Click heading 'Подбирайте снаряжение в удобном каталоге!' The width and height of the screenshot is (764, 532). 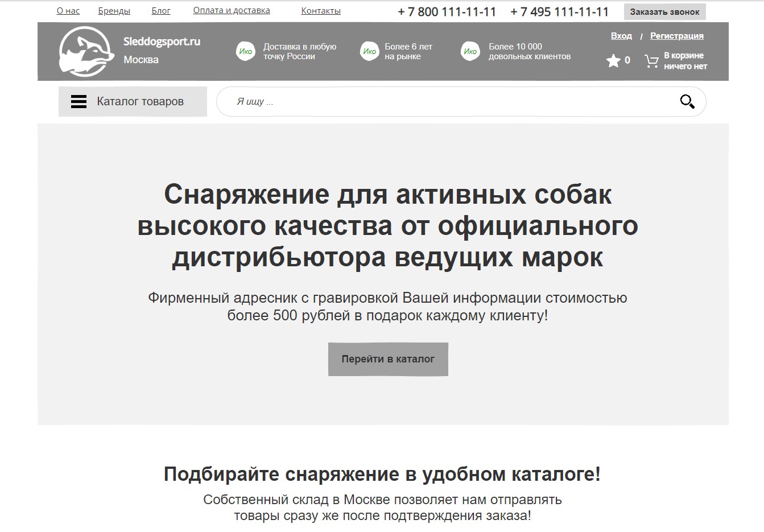(382, 474)
